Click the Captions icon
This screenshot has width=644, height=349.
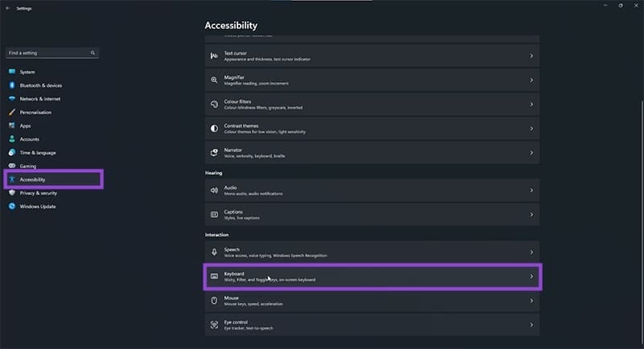tap(214, 214)
